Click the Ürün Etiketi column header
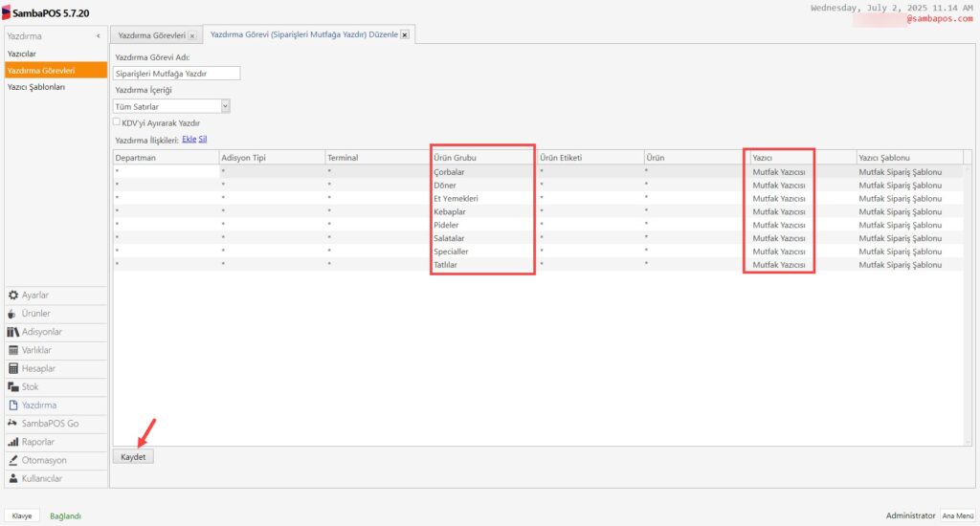Image resolution: width=980 pixels, height=526 pixels. click(x=590, y=158)
